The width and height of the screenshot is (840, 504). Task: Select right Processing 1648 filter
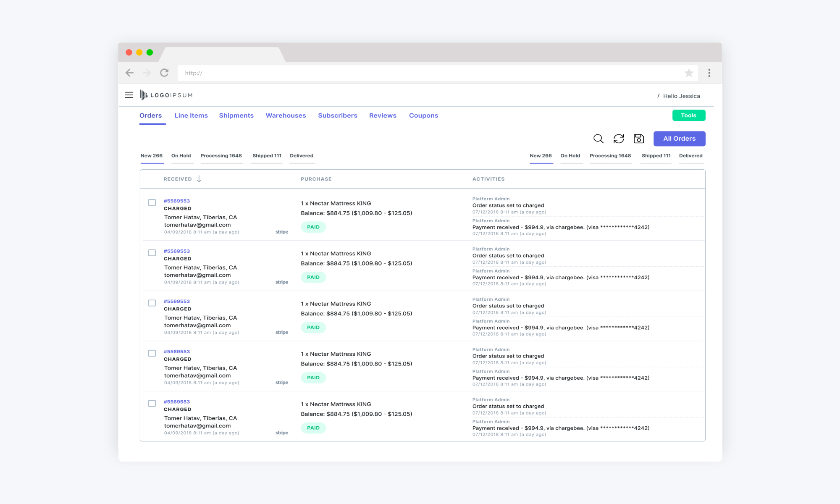[610, 156]
